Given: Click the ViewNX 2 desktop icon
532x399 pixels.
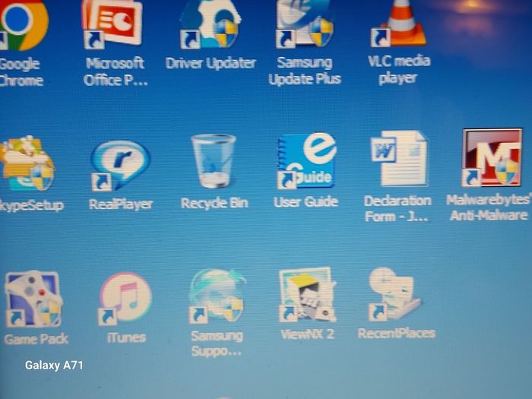Looking at the screenshot, I should 307,295.
